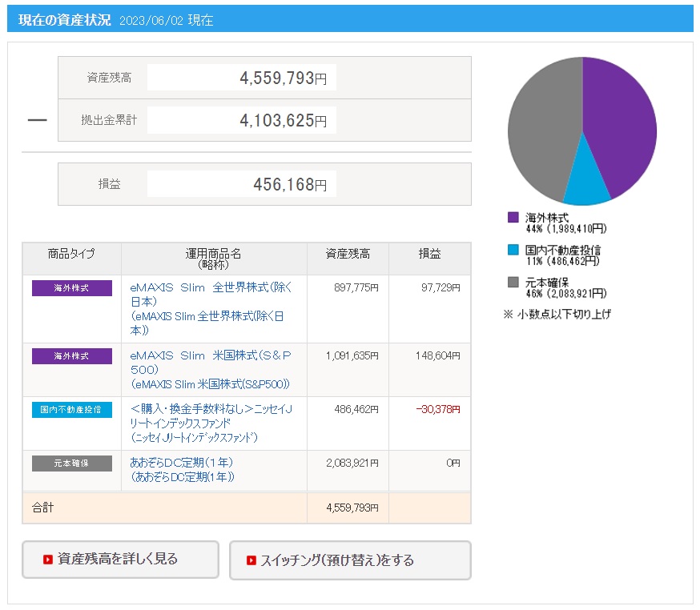Click the 拠出金累計 value 4,103,625円

[283, 121]
